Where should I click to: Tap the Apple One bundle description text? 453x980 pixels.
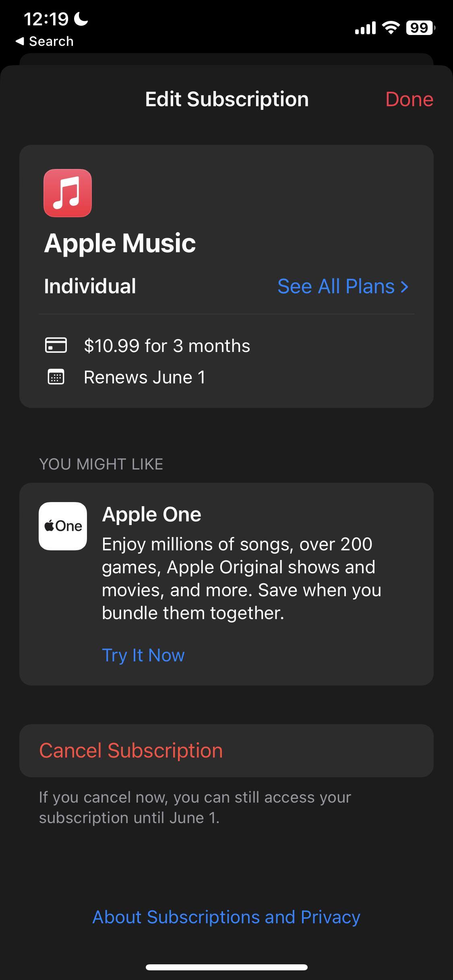click(242, 578)
